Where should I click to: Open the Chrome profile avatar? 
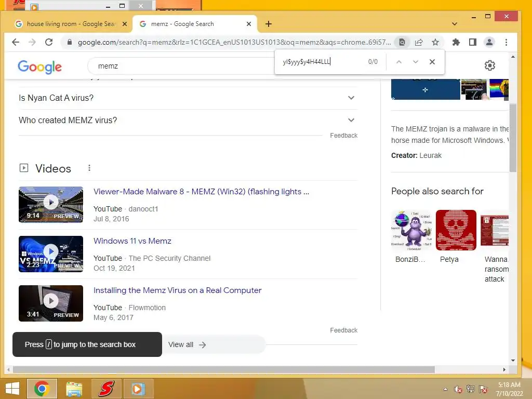[x=489, y=42]
